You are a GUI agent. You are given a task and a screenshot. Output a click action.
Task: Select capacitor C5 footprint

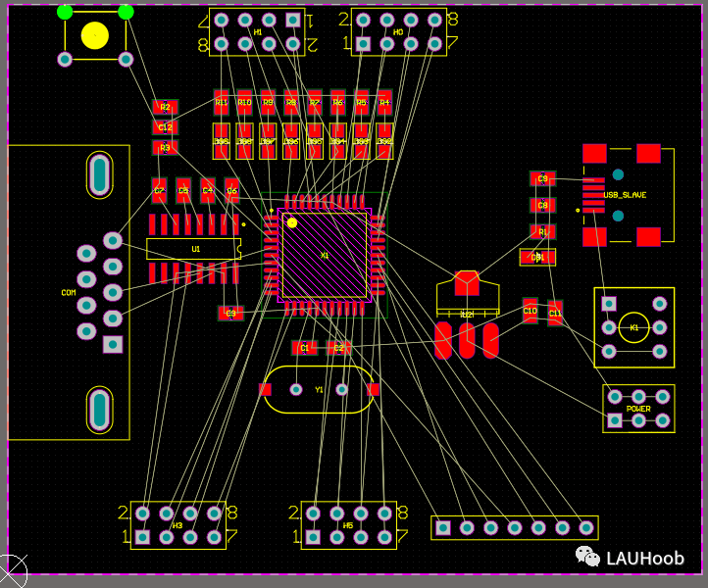[182, 190]
